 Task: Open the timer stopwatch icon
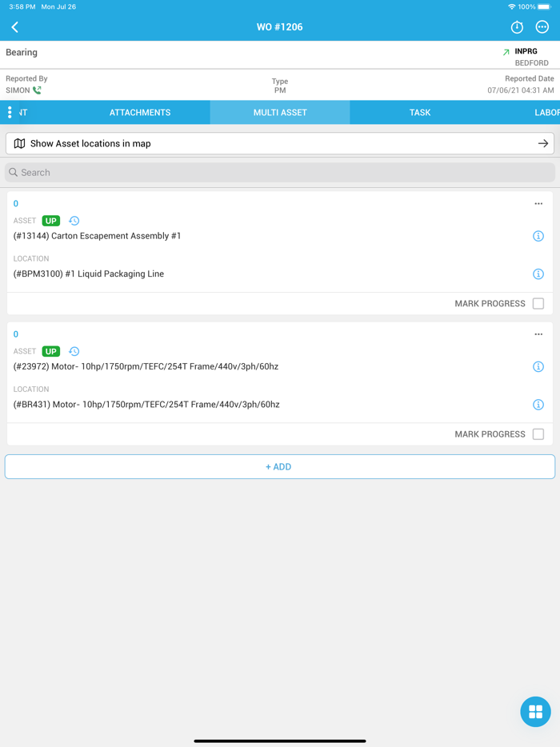(x=517, y=27)
